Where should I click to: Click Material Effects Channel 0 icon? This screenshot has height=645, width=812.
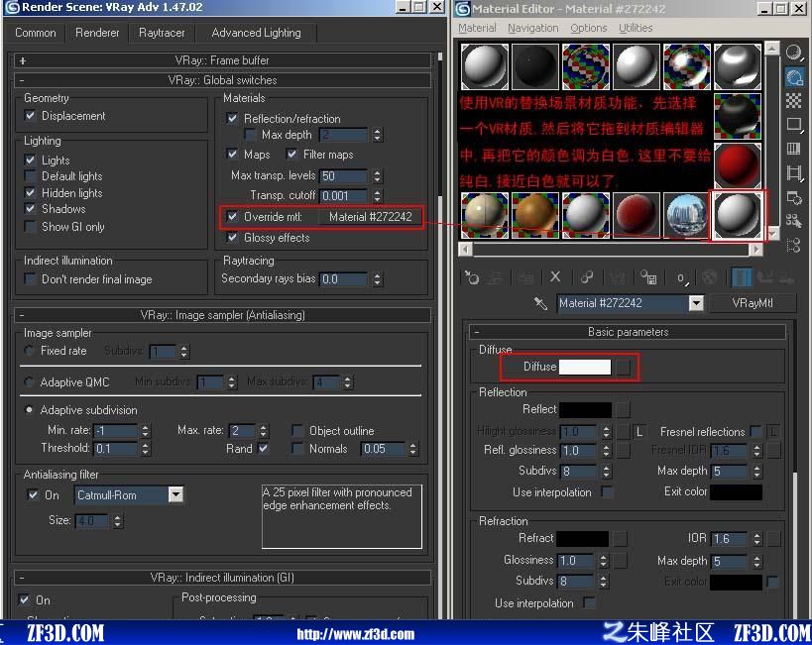click(x=682, y=277)
